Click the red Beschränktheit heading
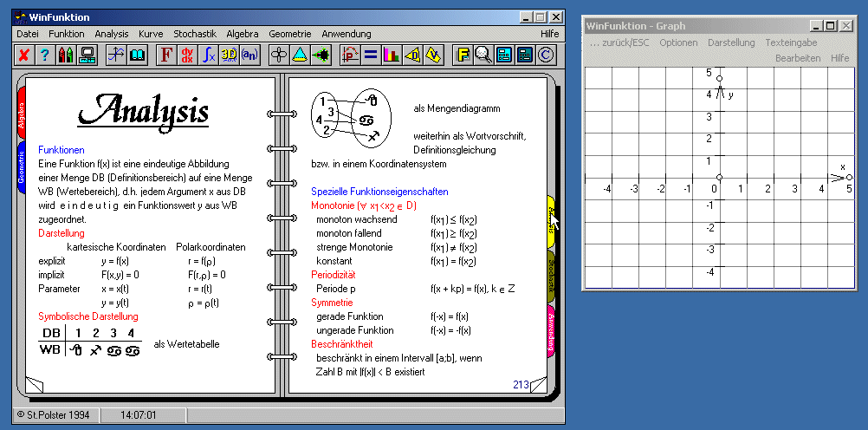Screen dimensions: 868x430 point(341,344)
